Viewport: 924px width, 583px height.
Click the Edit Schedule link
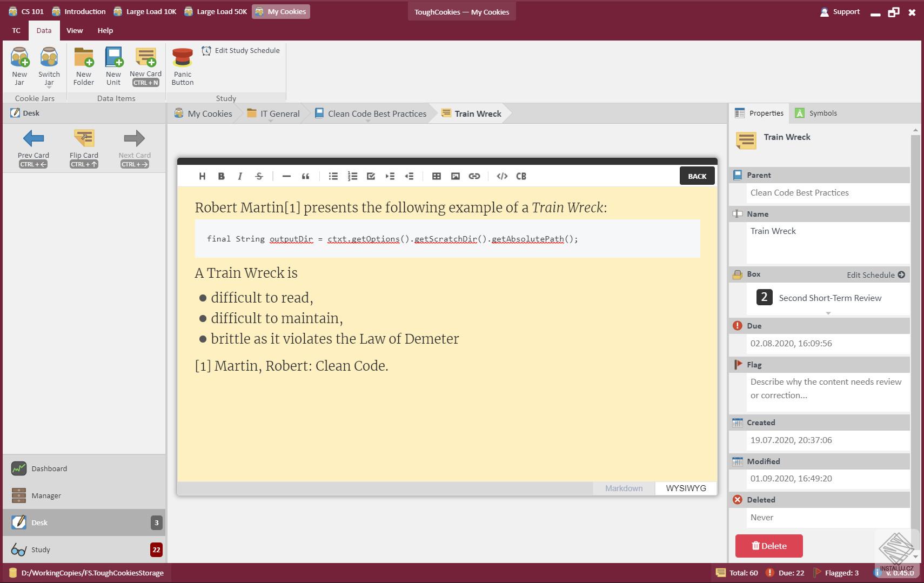tap(876, 274)
